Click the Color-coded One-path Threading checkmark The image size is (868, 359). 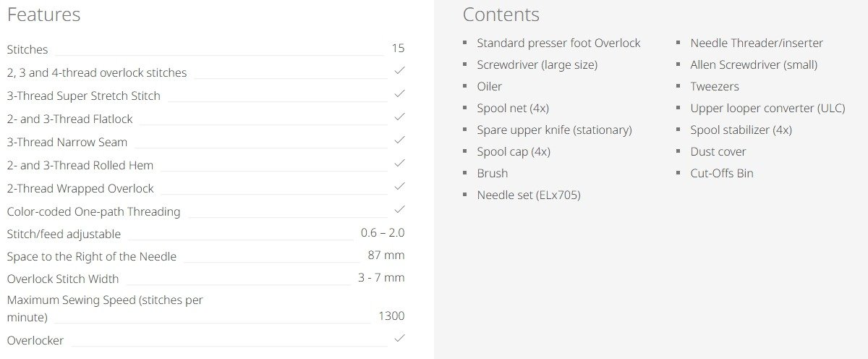(399, 210)
